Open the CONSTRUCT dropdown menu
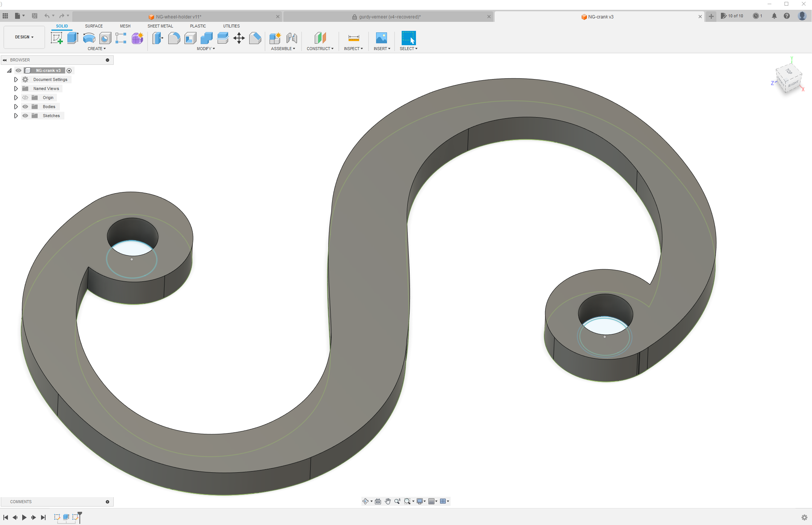This screenshot has width=812, height=525. pos(320,49)
